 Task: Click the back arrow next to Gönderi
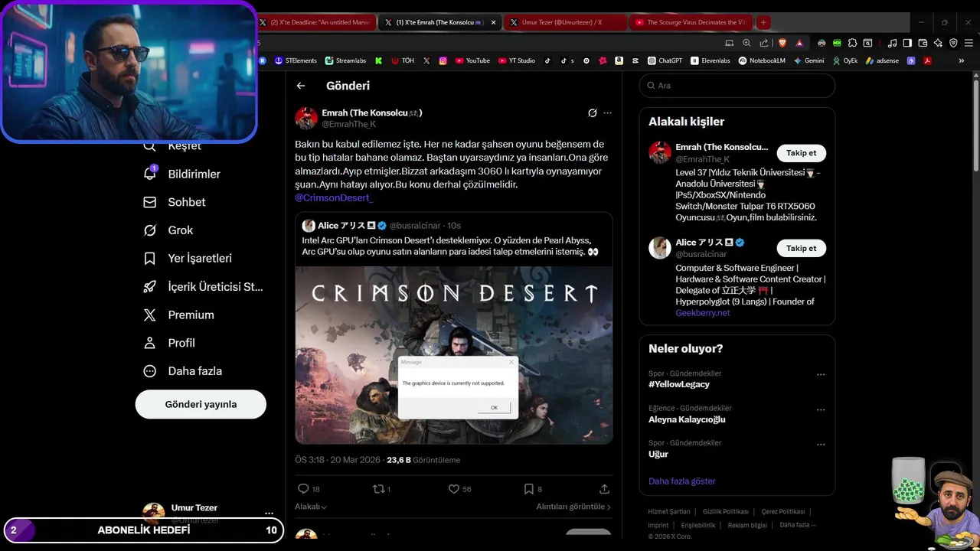[x=301, y=86]
